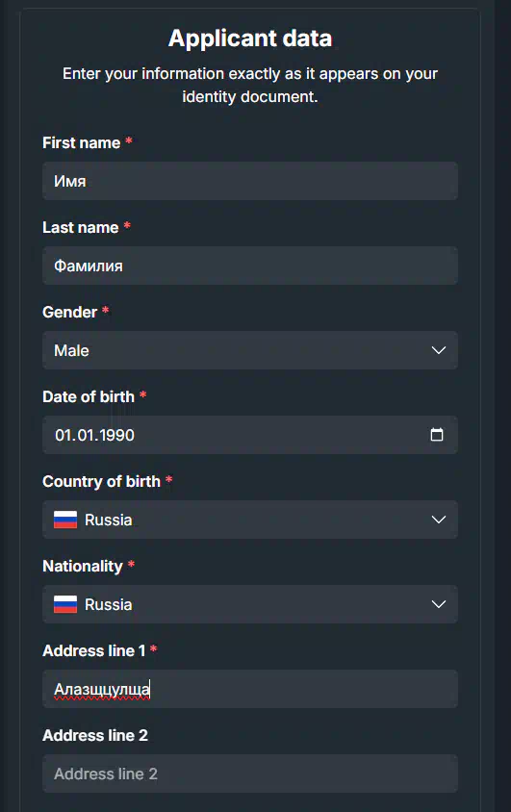Focus the First name input containing Имя
Screen dimensions: 511x812
pyautogui.click(x=250, y=181)
